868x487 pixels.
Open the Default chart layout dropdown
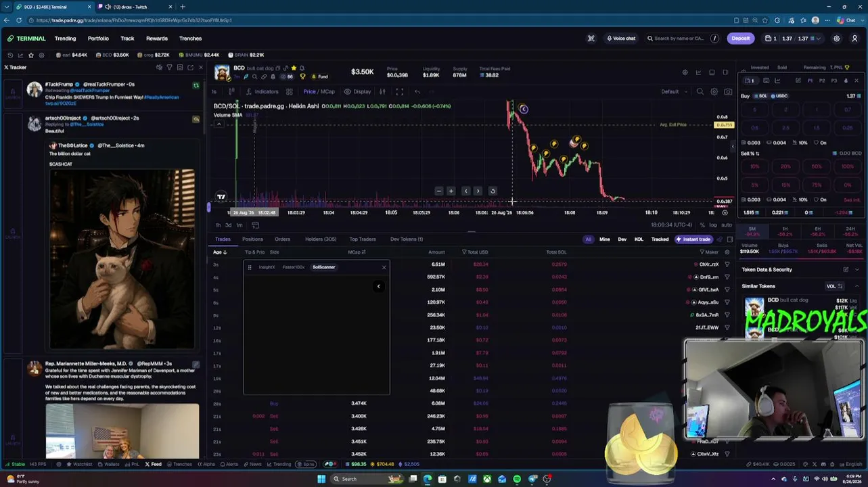(673, 91)
